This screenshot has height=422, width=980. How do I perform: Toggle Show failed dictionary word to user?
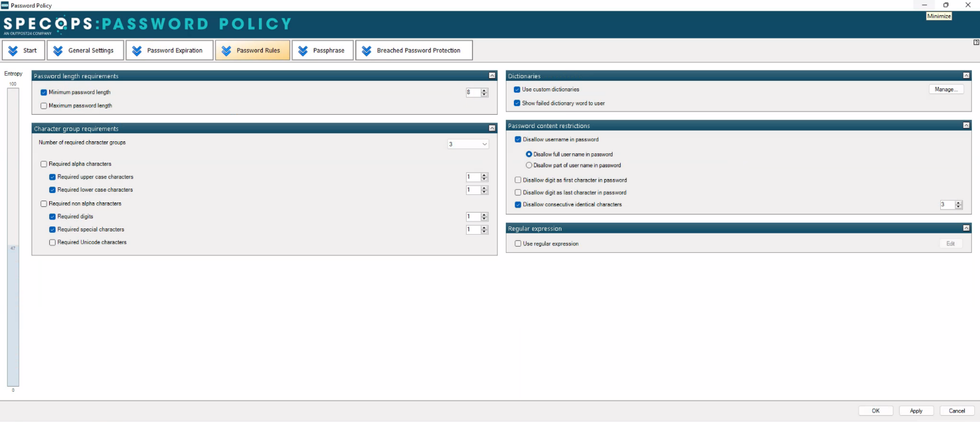[x=517, y=103]
